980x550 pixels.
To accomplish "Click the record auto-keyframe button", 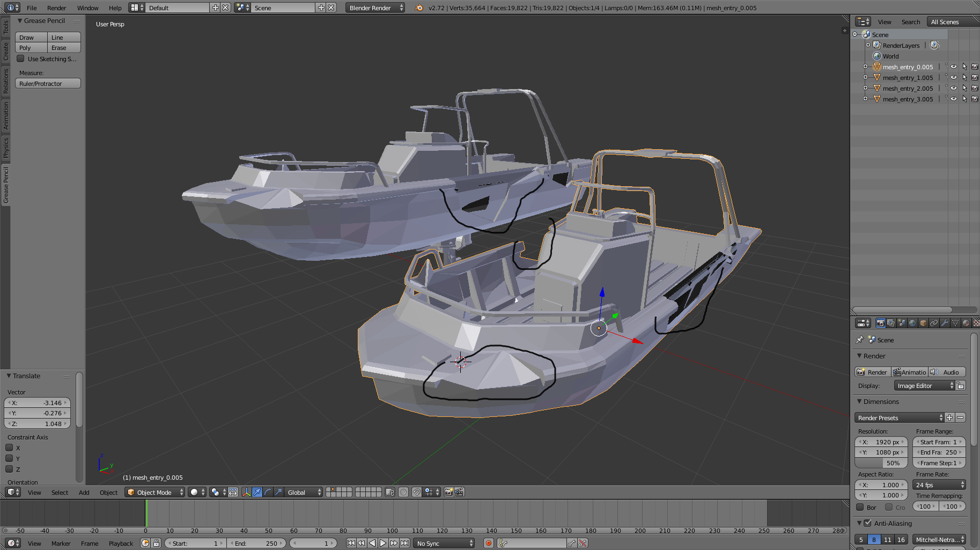I will click(x=488, y=543).
